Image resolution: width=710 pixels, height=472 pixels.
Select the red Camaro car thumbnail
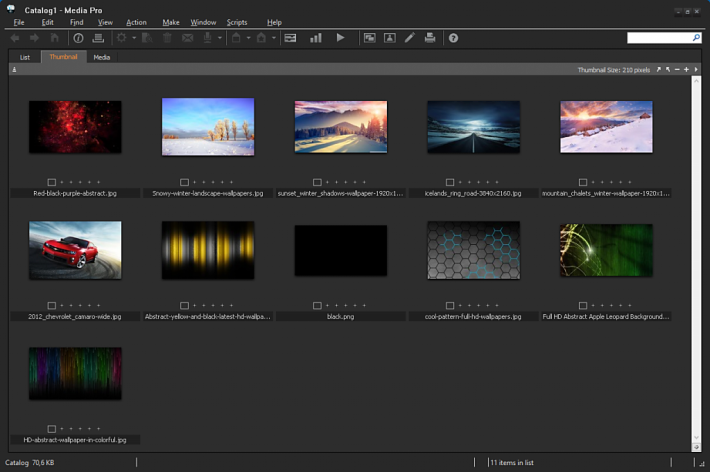pyautogui.click(x=75, y=250)
